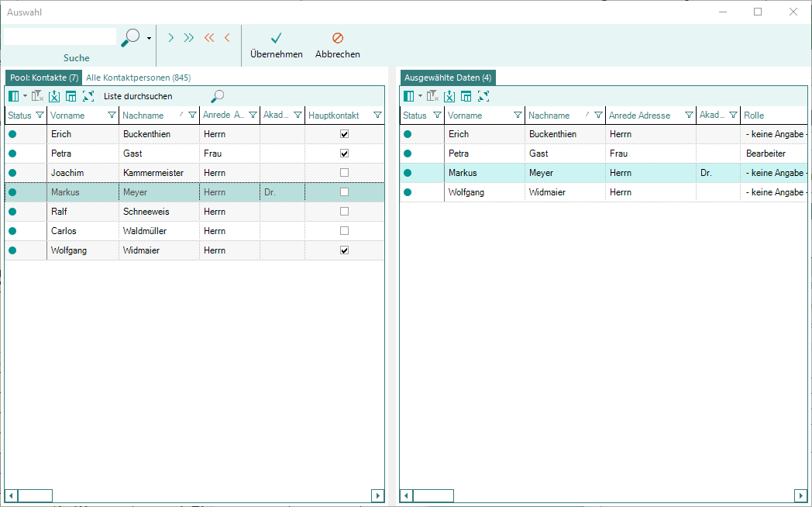Open Hauptkontakt column filter
Screen dimensions: 812x507
click(x=377, y=115)
